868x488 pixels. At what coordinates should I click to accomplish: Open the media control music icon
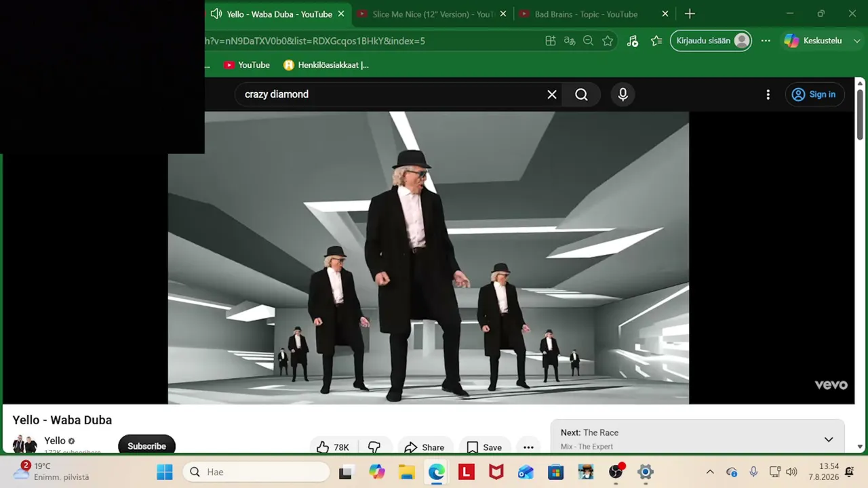tap(633, 41)
